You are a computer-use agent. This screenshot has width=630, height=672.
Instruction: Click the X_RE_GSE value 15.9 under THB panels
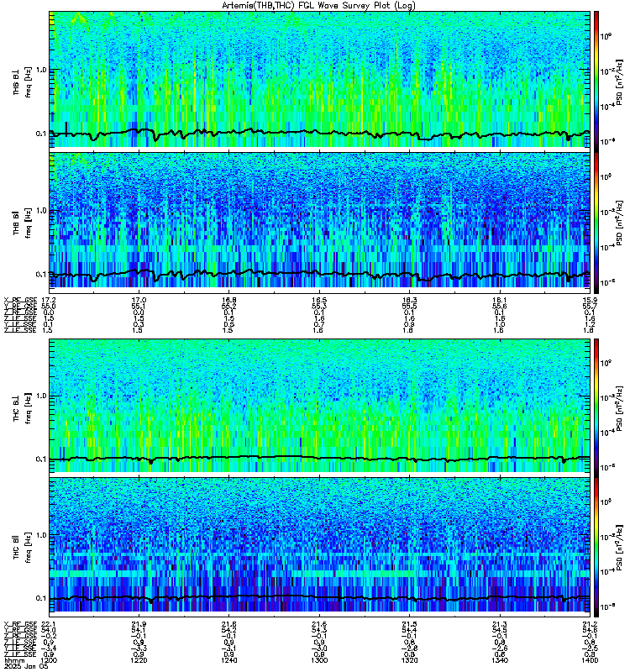590,301
